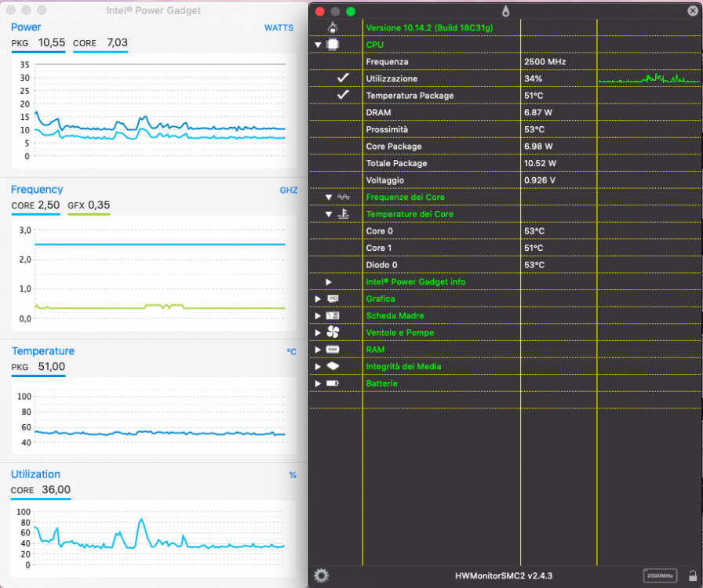Click the PKG 10,55 power reading
Image resolution: width=703 pixels, height=588 pixels.
click(38, 42)
